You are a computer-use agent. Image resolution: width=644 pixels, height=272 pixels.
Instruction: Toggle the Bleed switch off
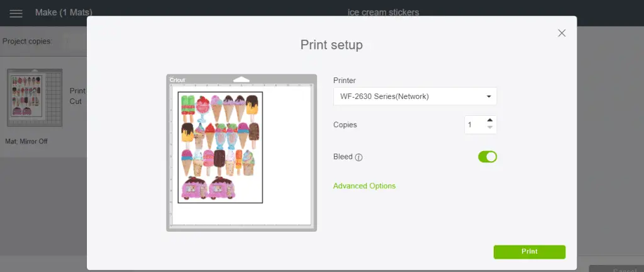(x=487, y=157)
